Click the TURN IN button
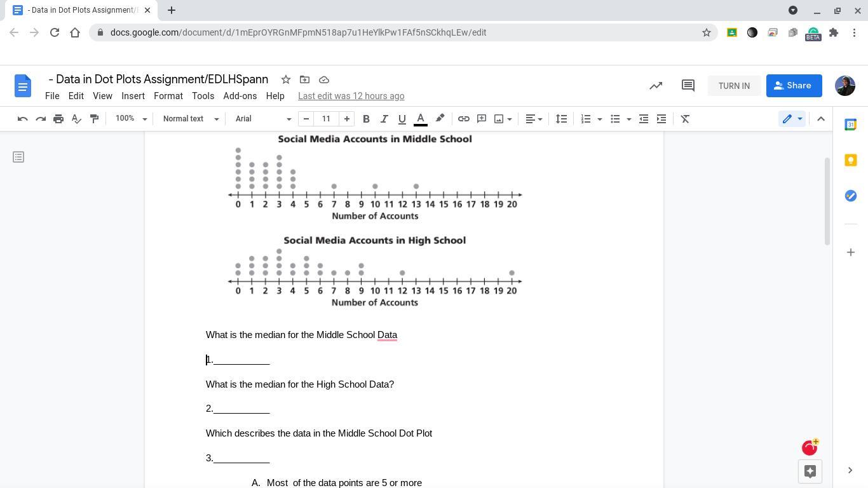The width and height of the screenshot is (868, 488). click(x=734, y=86)
